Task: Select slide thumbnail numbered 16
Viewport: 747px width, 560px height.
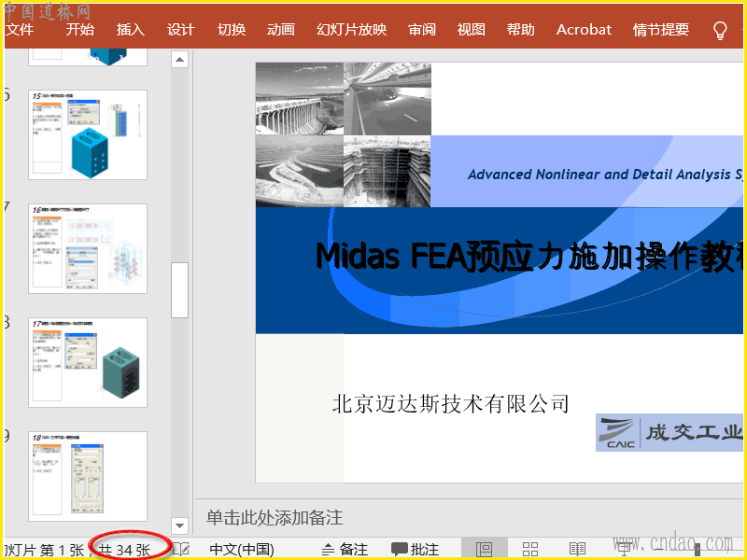Action: 88,248
